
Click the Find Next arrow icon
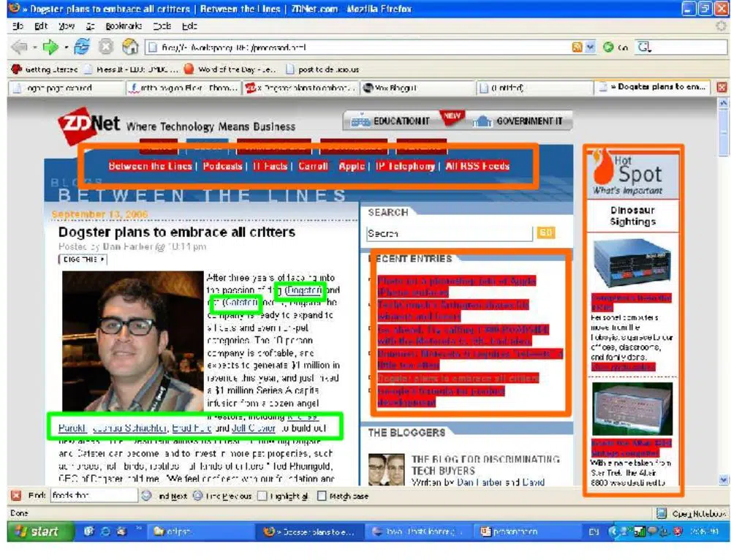coord(146,496)
